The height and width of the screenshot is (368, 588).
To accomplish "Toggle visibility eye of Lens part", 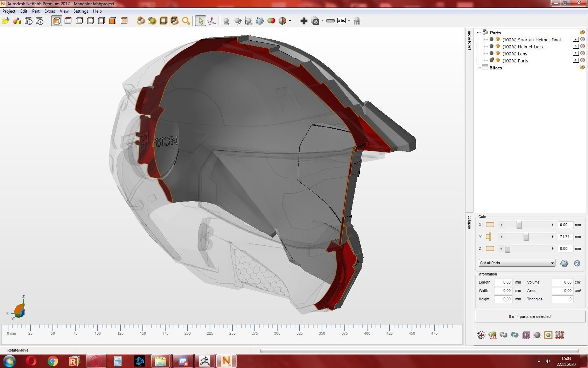I will [x=498, y=53].
